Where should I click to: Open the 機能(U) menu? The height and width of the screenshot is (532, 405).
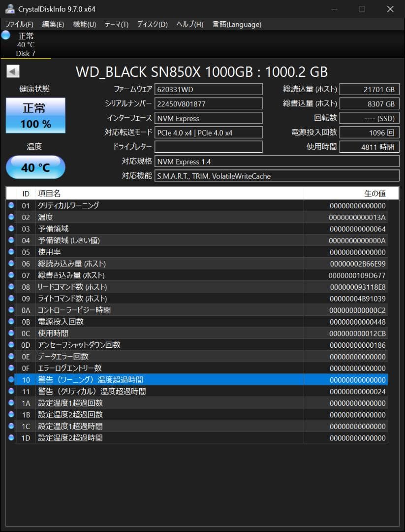coord(83,24)
